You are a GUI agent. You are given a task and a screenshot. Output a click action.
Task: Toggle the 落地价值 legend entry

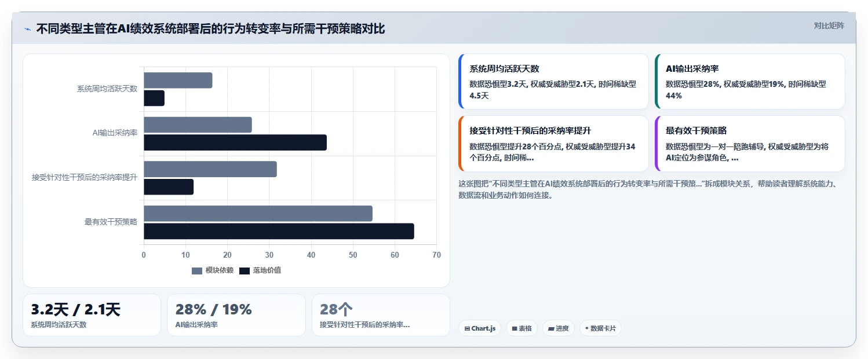[x=260, y=270]
